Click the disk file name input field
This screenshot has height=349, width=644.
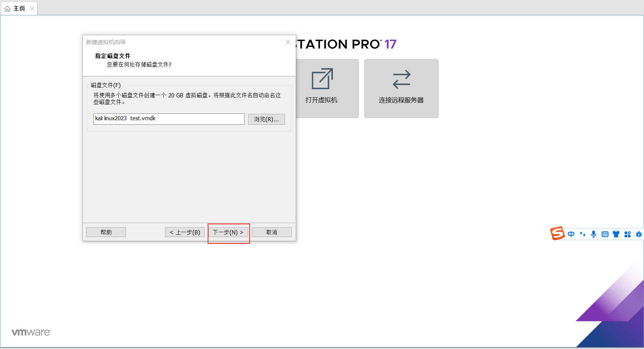[169, 119]
